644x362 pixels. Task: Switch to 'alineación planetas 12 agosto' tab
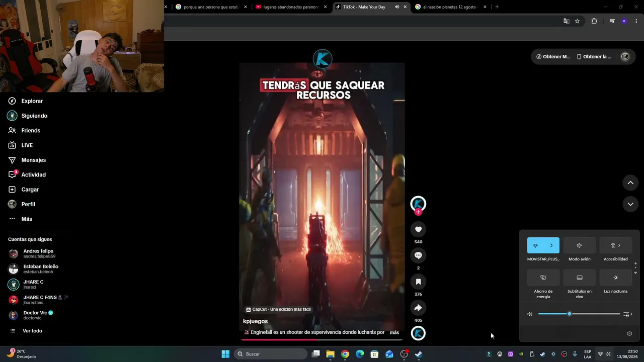[451, 7]
